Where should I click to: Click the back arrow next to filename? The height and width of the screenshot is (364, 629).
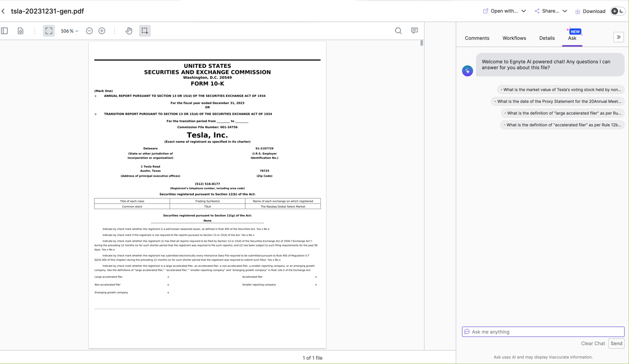pyautogui.click(x=4, y=11)
